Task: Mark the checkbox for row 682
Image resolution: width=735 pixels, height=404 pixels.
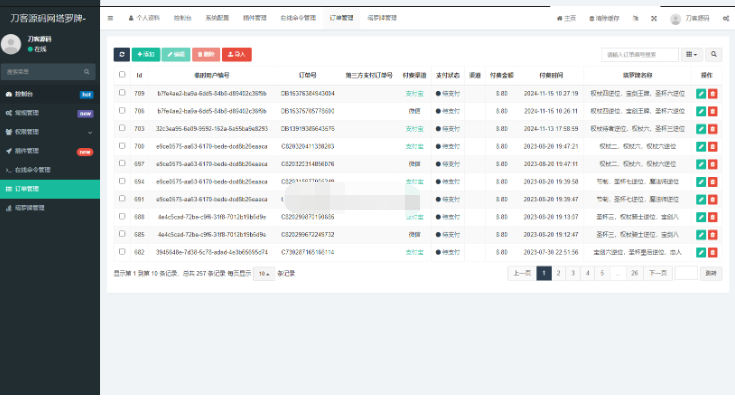Action: click(122, 252)
